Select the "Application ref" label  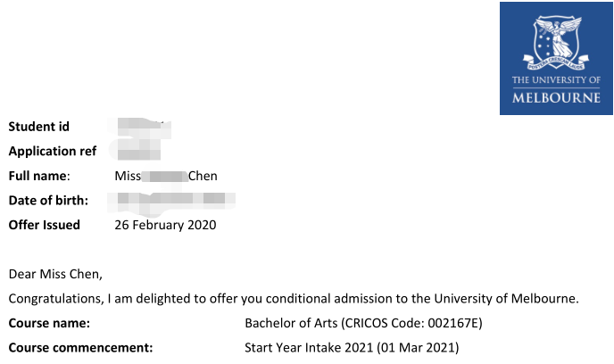pos(52,151)
